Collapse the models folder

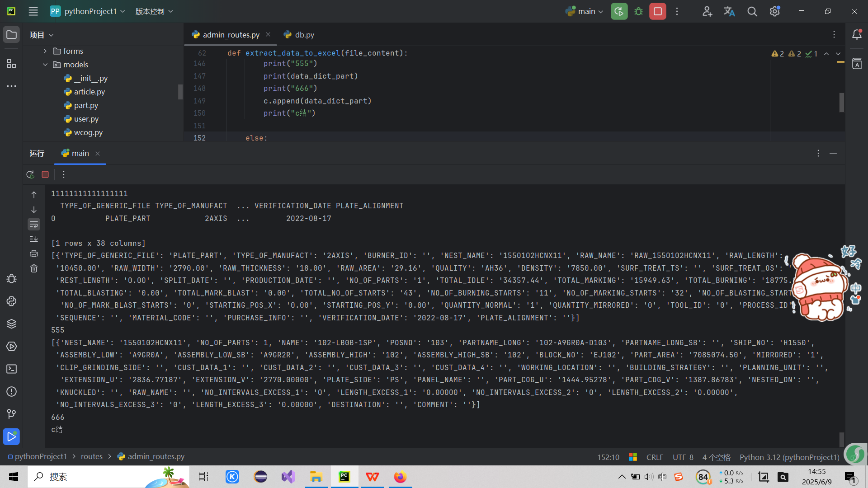tap(45, 64)
